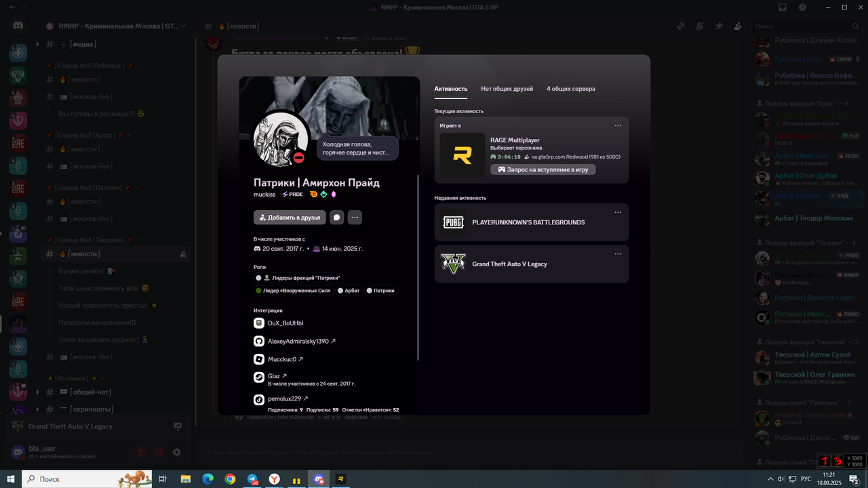Click the GitHub icon beside AlexeyAdmiralsky1390
Viewport: 868px width, 488px height.
coord(259,342)
